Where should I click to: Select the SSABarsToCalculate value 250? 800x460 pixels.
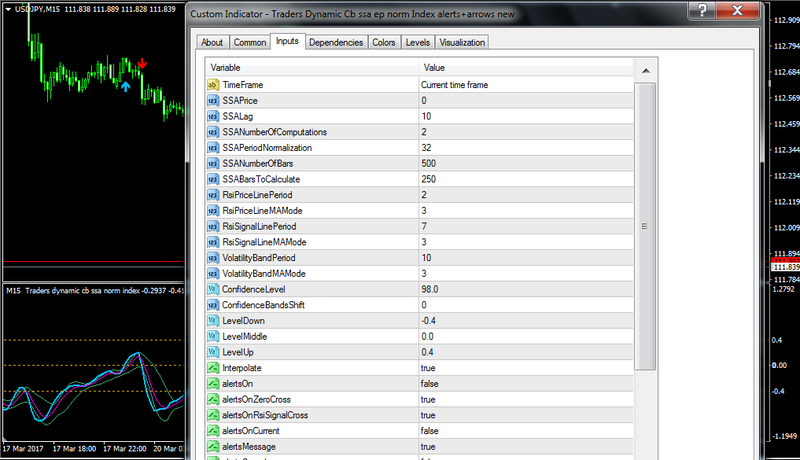[428, 179]
